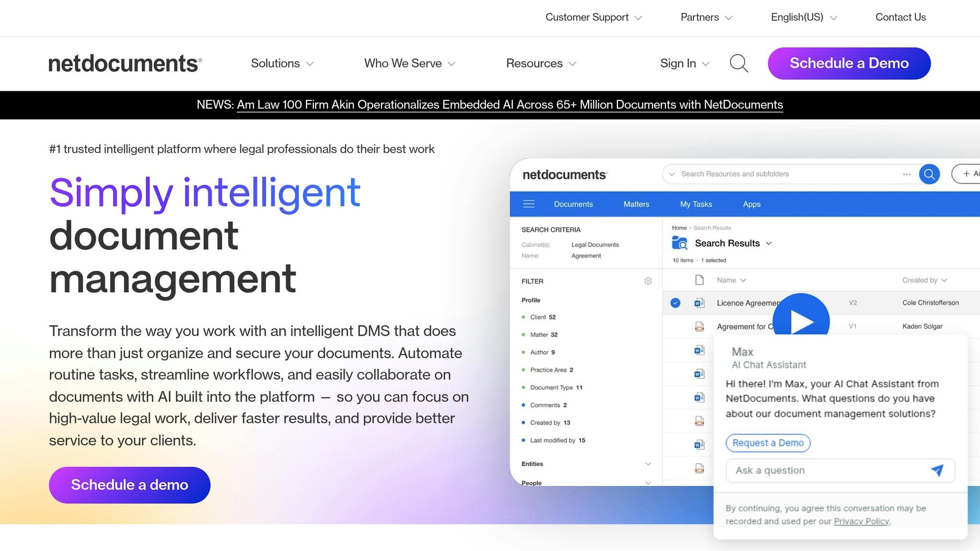Viewport: 980px width, 551px height.
Task: Open the Privacy Policy link in chat
Action: click(861, 521)
